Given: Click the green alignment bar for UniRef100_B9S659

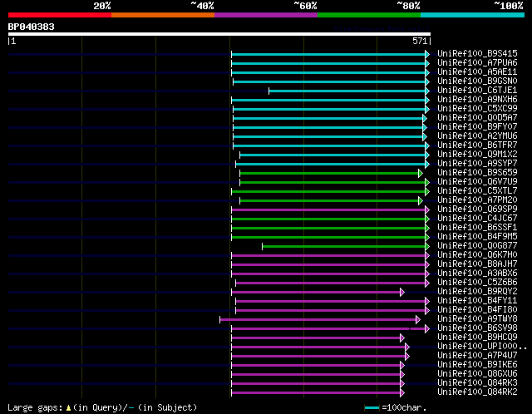Looking at the screenshot, I should pyautogui.click(x=329, y=174).
